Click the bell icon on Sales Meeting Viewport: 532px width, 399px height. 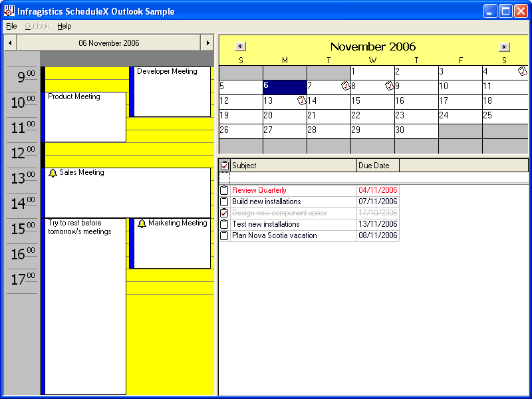[53, 173]
